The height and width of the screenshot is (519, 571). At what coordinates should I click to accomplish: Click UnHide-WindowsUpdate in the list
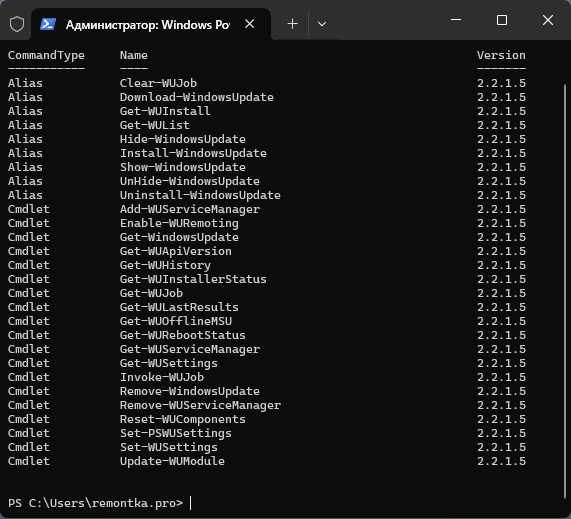(x=189, y=181)
